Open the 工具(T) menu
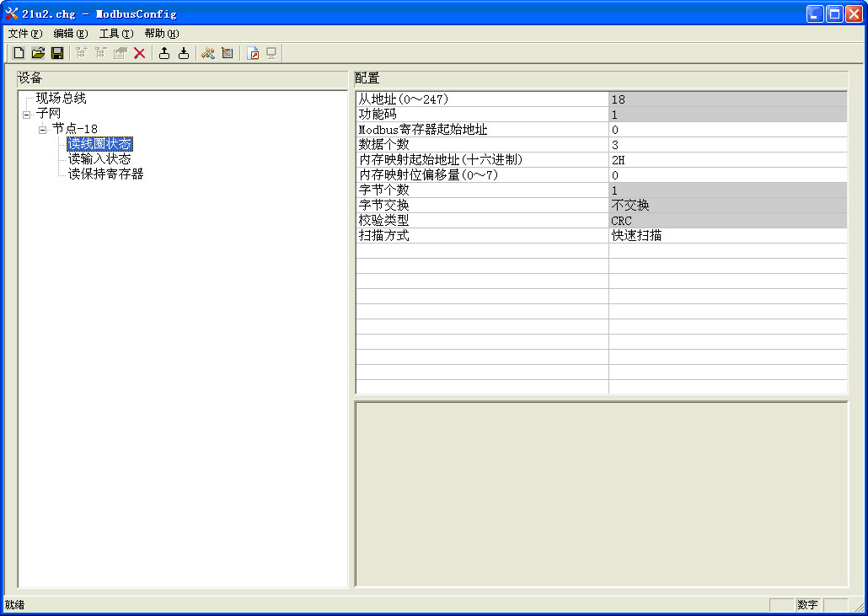Image resolution: width=868 pixels, height=616 pixels. click(x=115, y=34)
